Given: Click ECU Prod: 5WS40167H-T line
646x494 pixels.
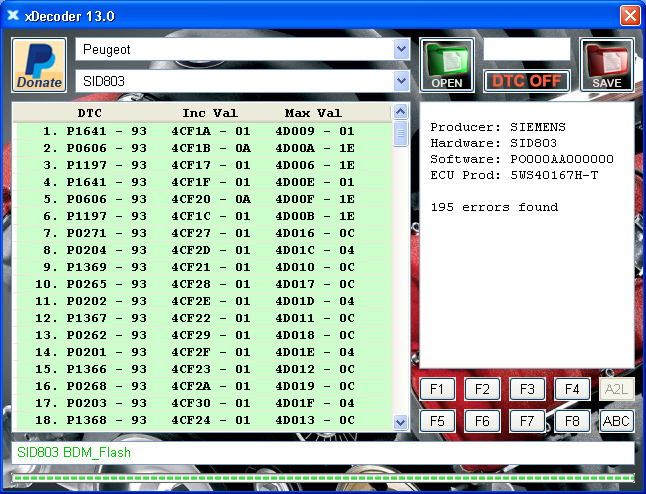Looking at the screenshot, I should click(514, 175).
